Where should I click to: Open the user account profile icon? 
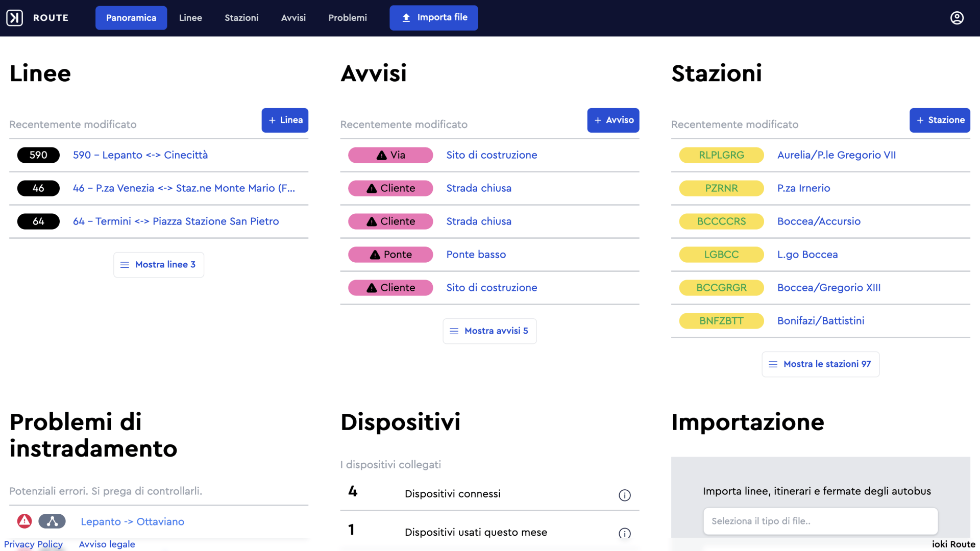pos(957,18)
